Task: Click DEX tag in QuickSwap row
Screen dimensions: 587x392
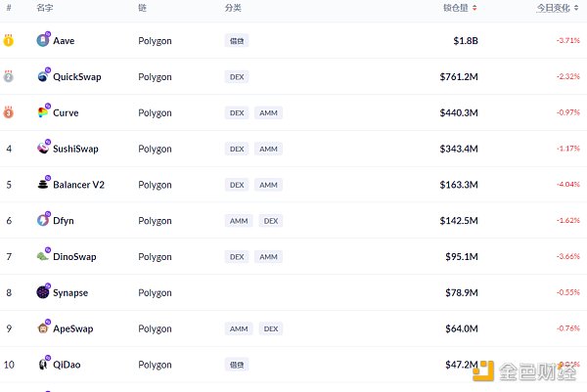Action: [x=236, y=77]
